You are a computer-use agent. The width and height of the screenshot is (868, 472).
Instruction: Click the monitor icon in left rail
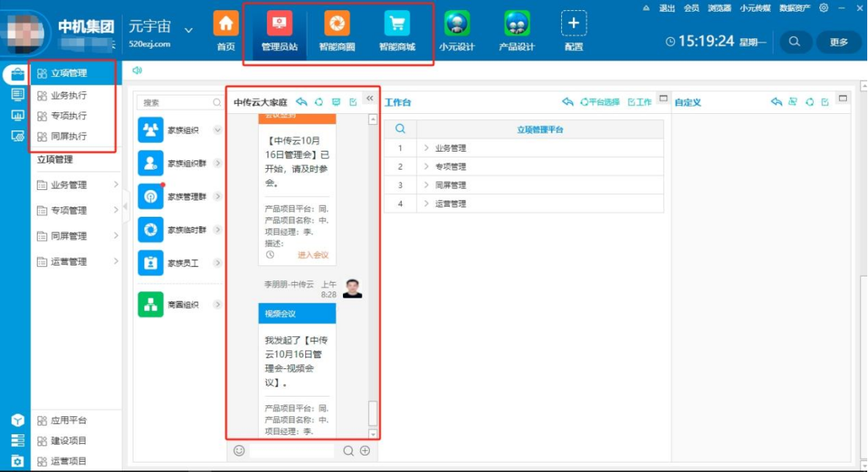pos(17,137)
